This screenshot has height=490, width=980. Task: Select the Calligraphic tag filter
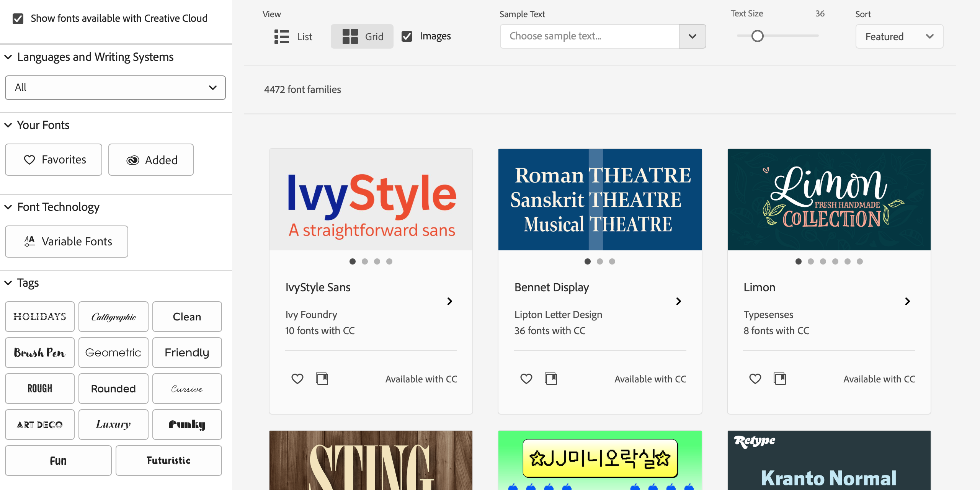[113, 317]
